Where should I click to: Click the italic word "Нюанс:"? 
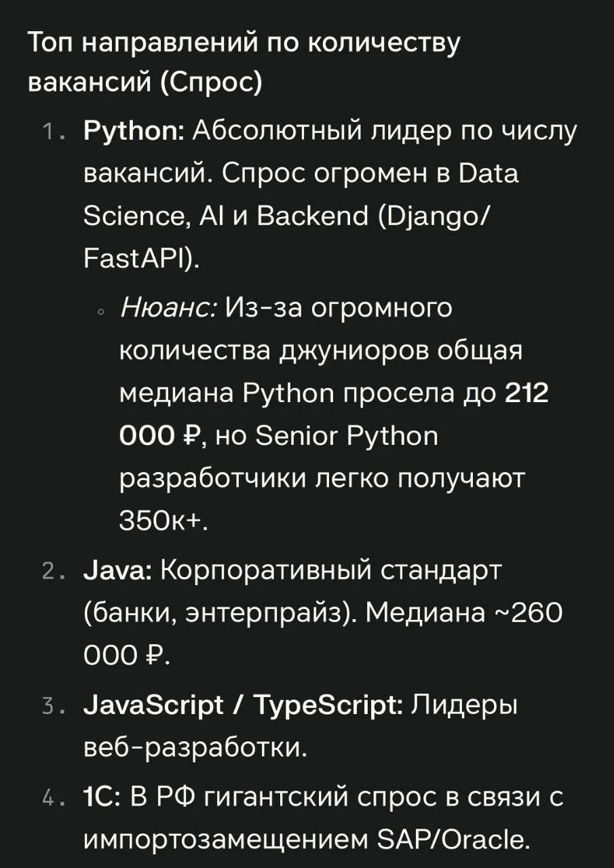point(168,308)
